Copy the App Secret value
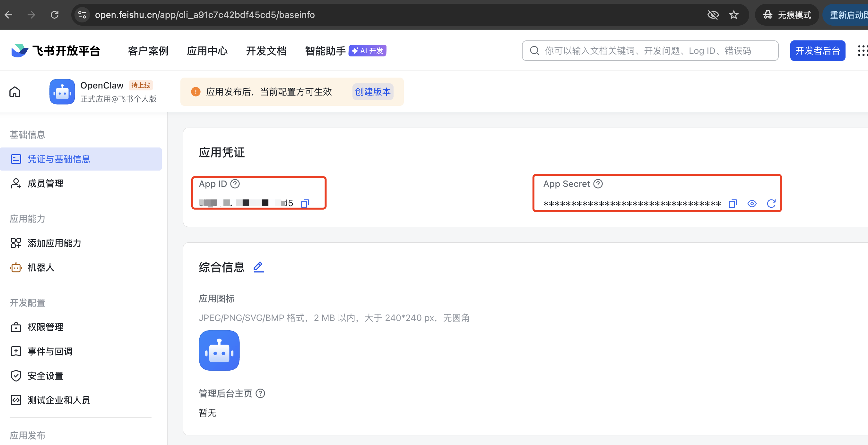The width and height of the screenshot is (868, 445). click(733, 204)
